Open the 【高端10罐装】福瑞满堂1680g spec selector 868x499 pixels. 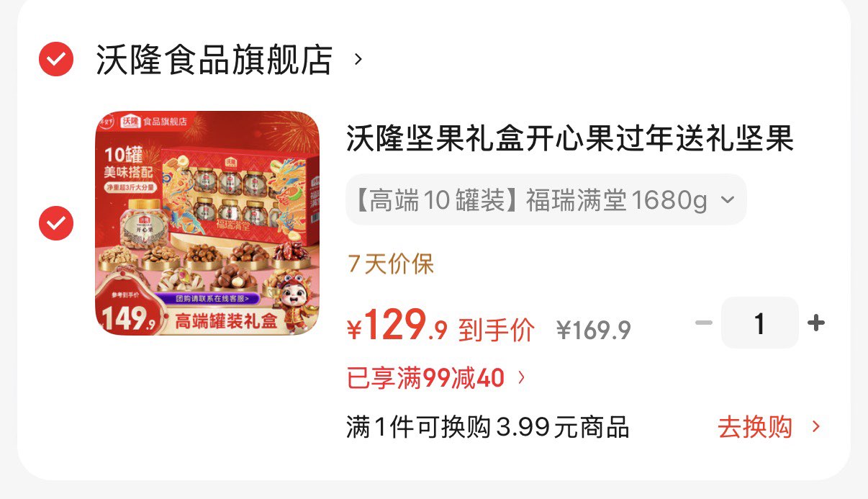coord(546,199)
